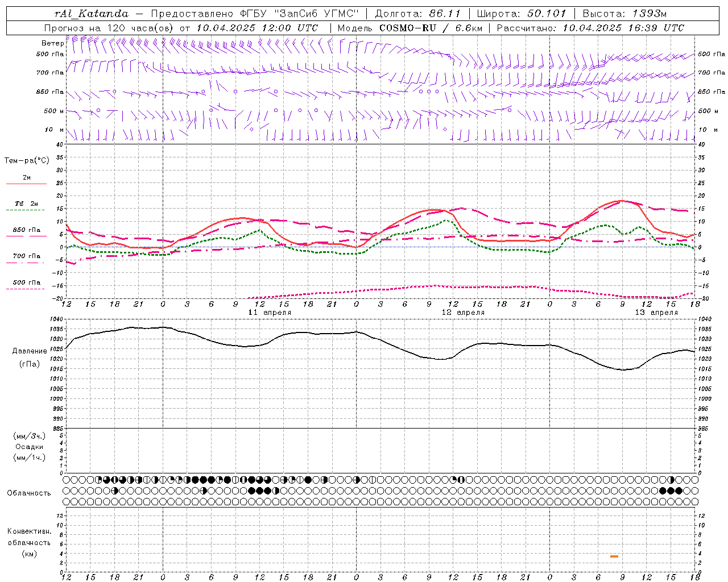Image resolution: width=728 pixels, height=582 pixels.
Task: Click the orange convective cloud bar marker
Action: tap(614, 556)
